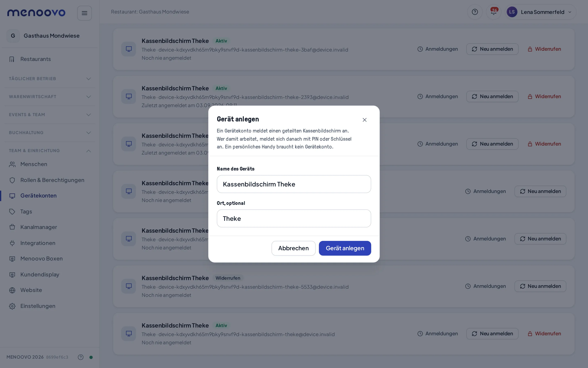Click the Website globe icon

(x=12, y=290)
